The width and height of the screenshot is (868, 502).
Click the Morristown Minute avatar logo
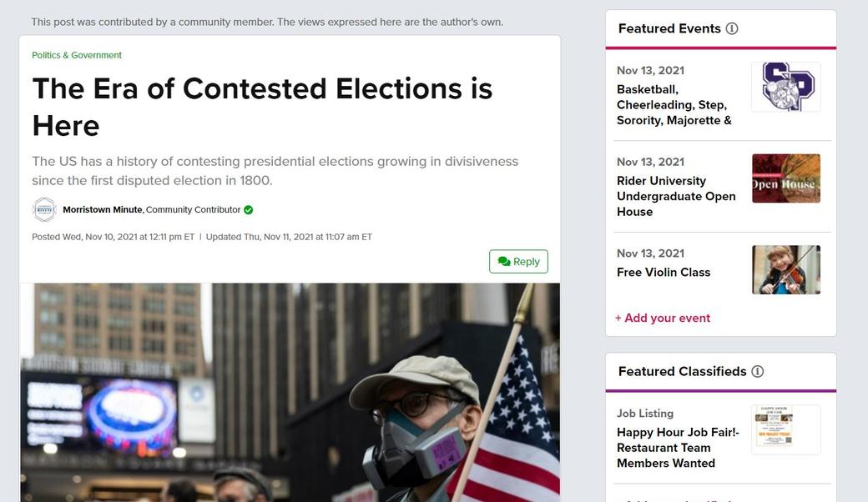click(44, 210)
